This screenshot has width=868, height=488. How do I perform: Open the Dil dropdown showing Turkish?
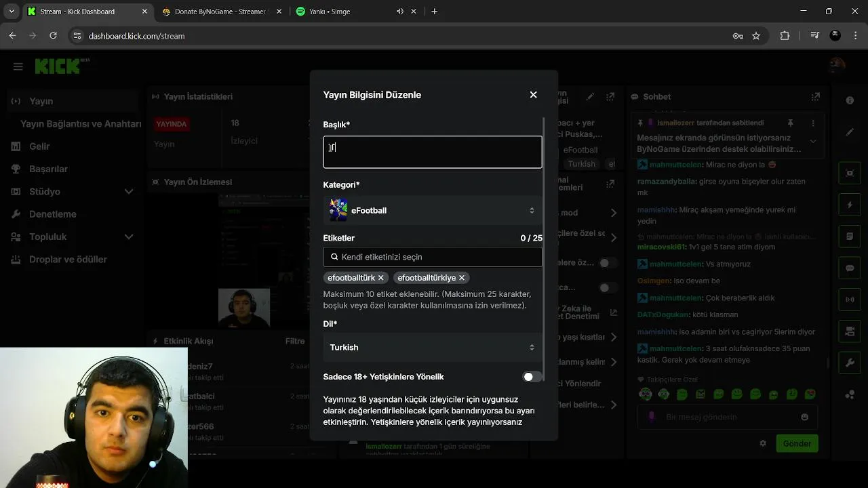[433, 347]
